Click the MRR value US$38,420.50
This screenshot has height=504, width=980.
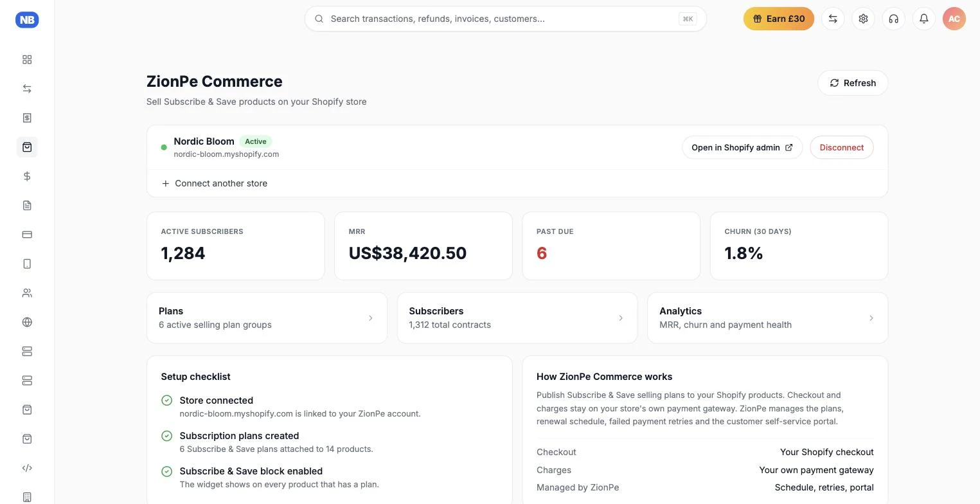click(407, 253)
